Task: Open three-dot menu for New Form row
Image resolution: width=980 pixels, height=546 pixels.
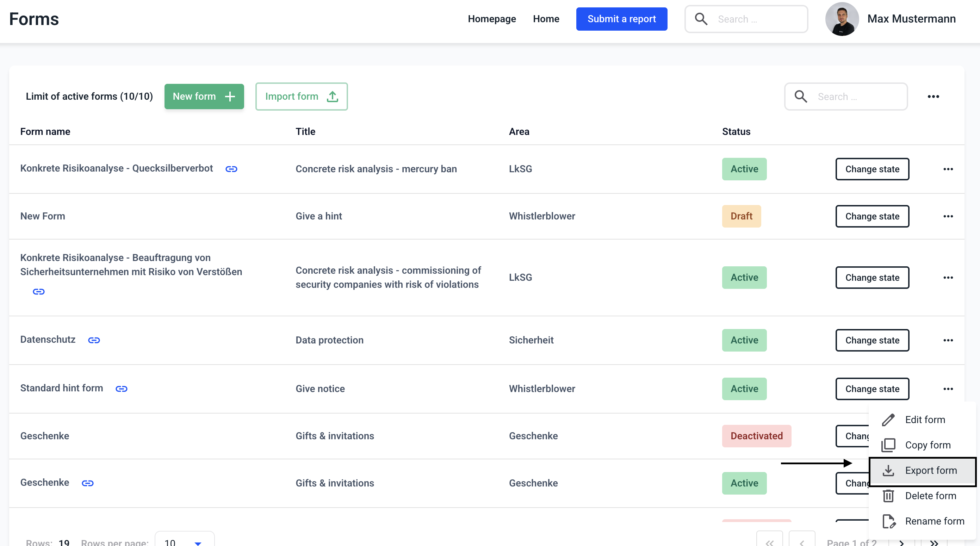Action: click(948, 216)
